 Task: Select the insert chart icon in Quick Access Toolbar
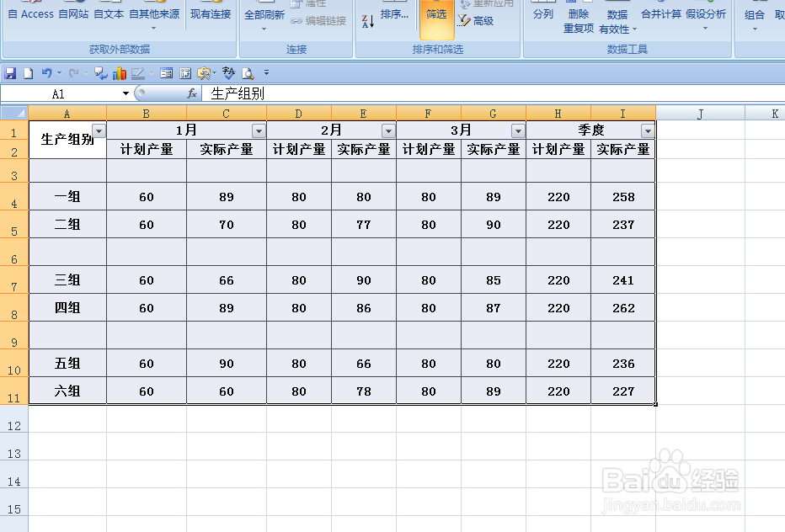pos(119,72)
